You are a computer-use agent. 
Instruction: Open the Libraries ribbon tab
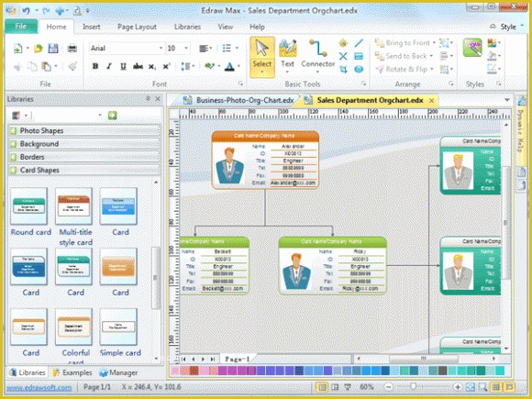(x=187, y=27)
